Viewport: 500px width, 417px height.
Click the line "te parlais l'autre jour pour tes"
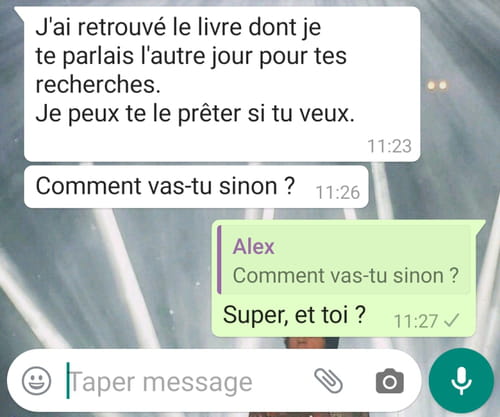tap(191, 56)
